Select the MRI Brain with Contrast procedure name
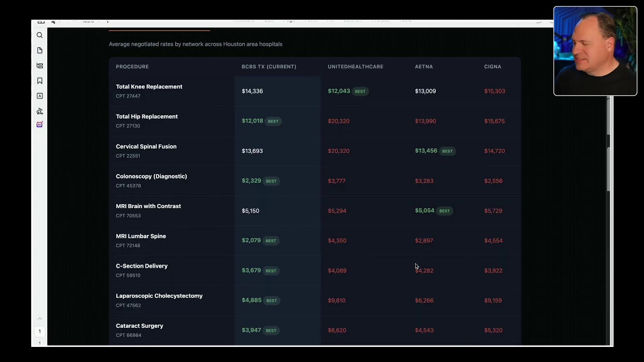This screenshot has width=644, height=362. pos(148,206)
